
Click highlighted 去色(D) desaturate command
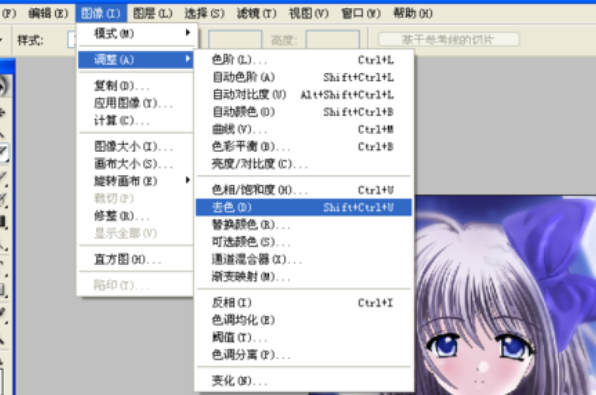[303, 207]
